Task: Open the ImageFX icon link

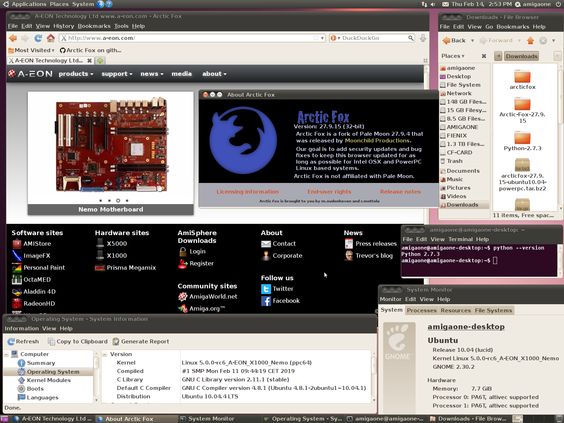Action: pos(17,256)
